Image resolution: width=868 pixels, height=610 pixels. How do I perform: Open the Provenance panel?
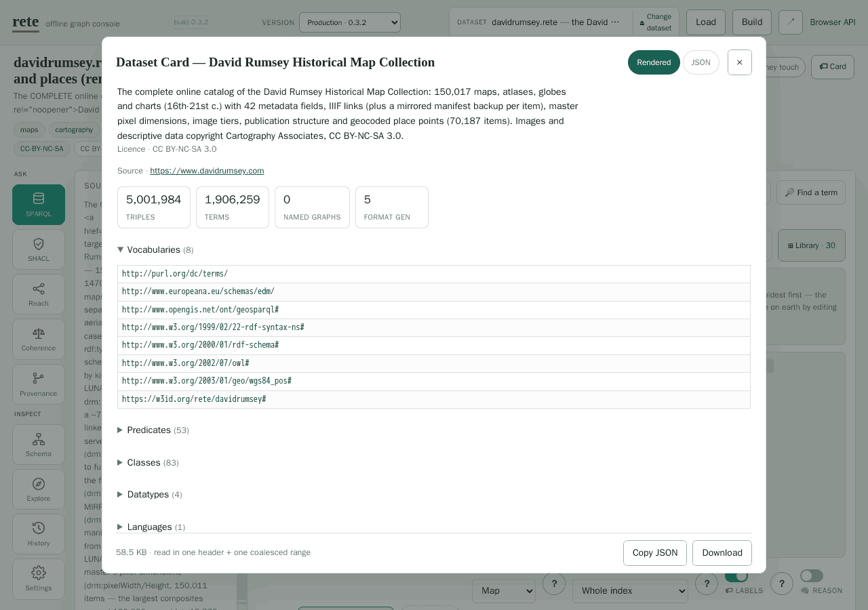pos(39,384)
